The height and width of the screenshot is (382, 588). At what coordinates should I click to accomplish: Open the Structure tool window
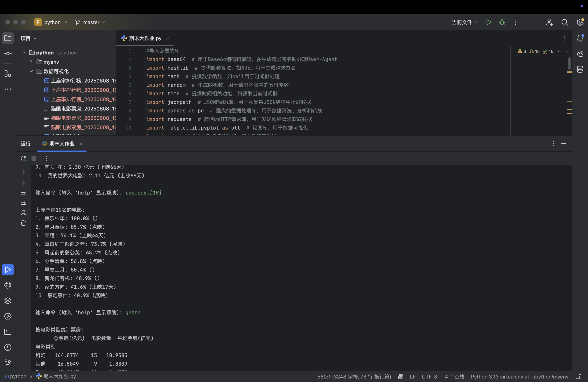point(8,73)
